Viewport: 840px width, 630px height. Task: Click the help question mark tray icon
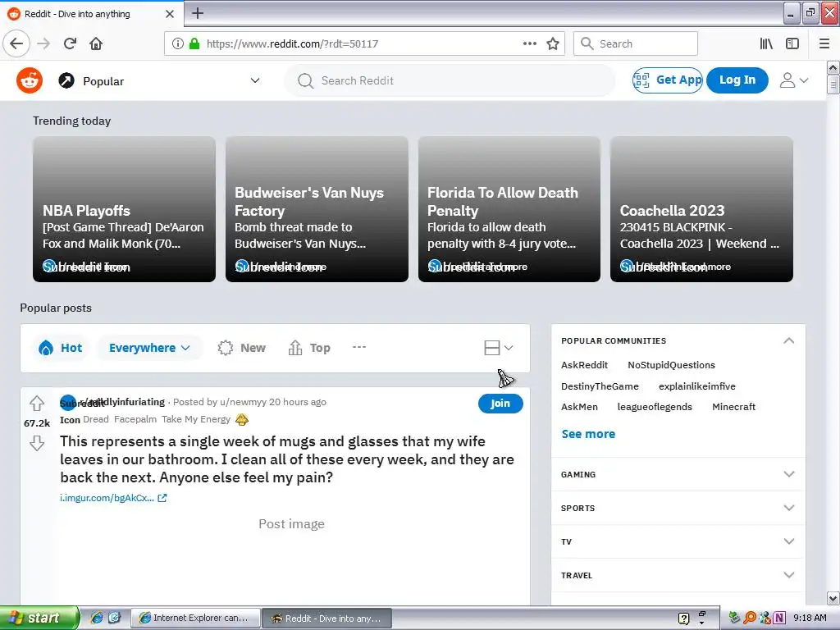pos(683,619)
